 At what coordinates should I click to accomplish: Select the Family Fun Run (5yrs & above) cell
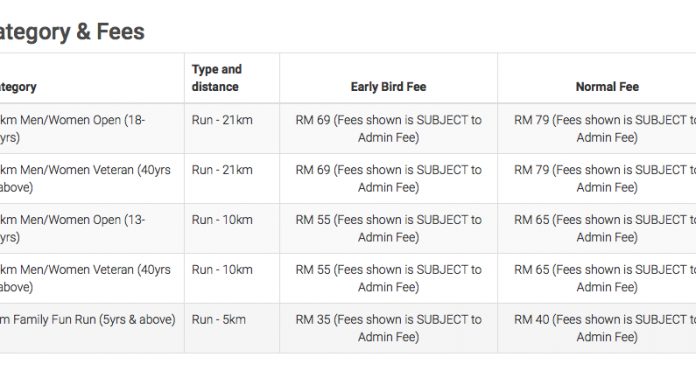(92, 328)
